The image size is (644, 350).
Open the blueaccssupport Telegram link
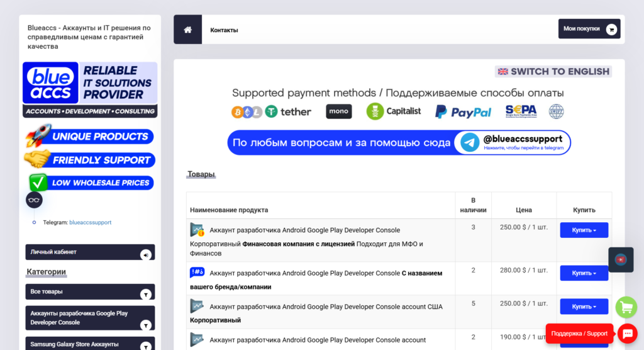90,222
